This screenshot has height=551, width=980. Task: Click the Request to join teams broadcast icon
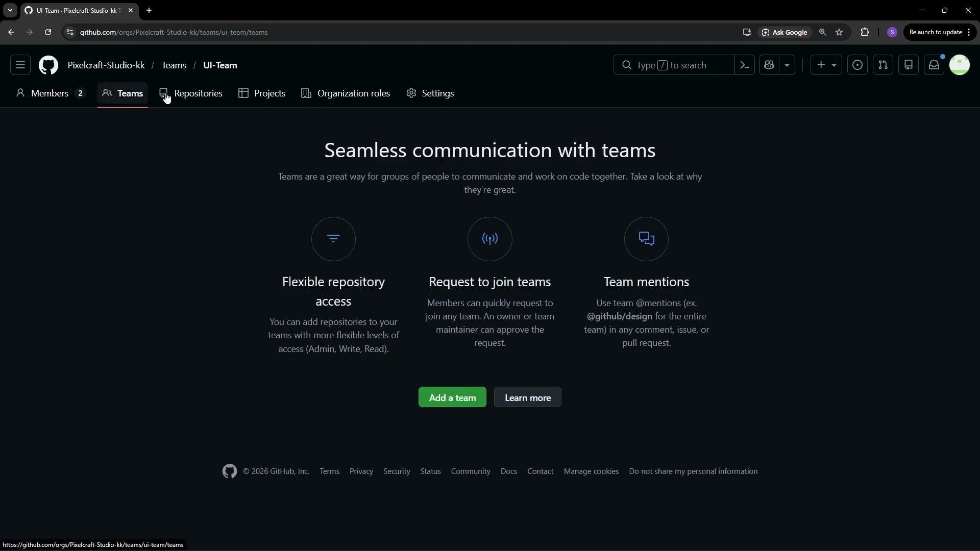coord(490,239)
